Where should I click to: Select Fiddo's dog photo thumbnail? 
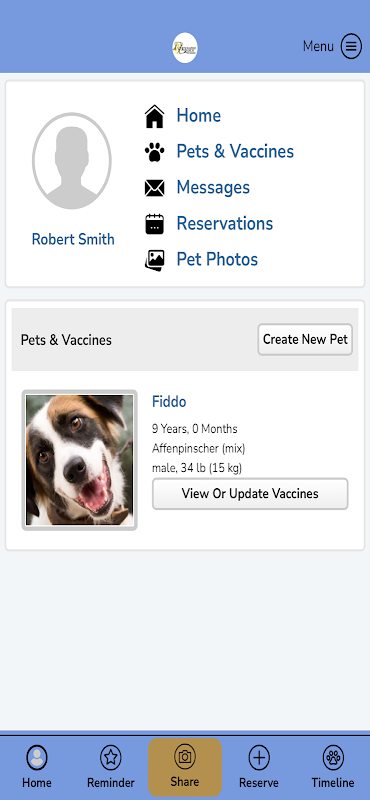pos(80,460)
